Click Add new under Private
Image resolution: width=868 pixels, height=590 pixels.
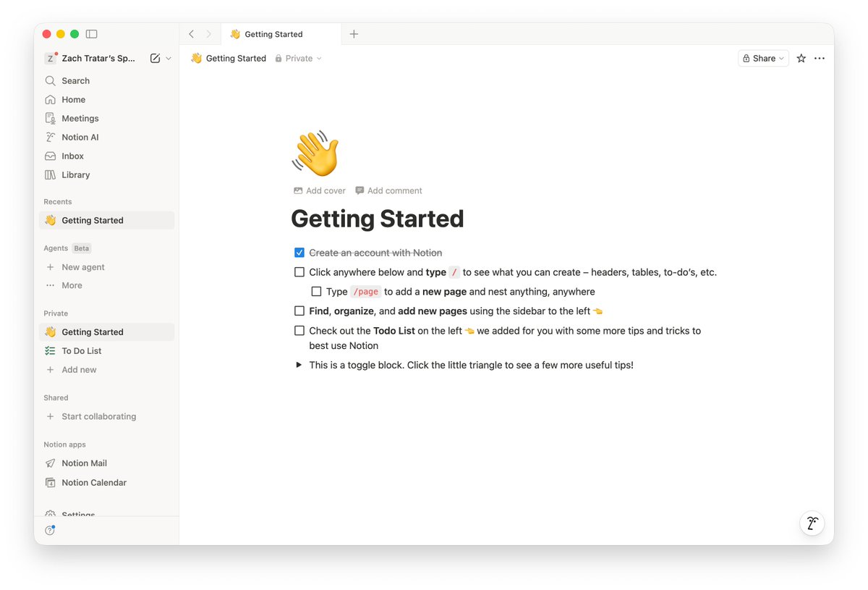tap(106, 370)
